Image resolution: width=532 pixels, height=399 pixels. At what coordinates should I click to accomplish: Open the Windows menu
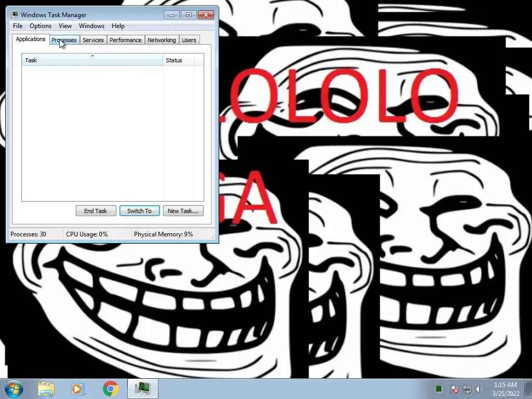91,26
